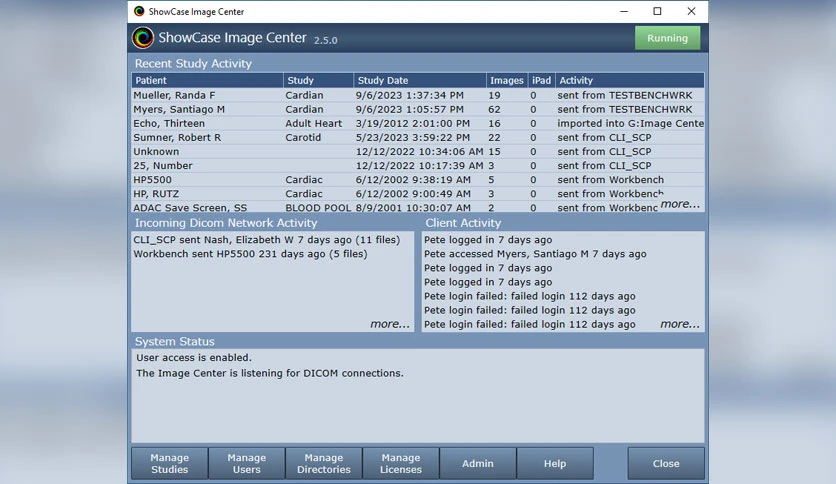Close window with title bar X
This screenshot has height=484, width=836.
691,11
